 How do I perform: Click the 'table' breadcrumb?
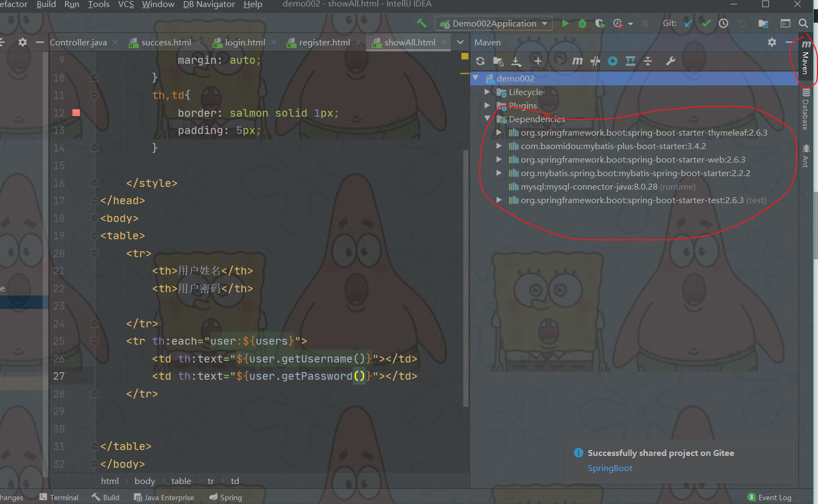181,481
